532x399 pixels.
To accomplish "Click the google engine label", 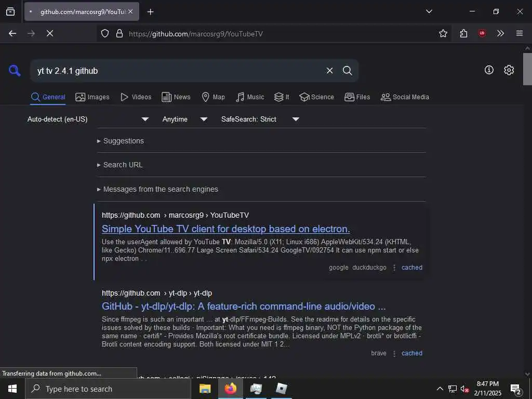I will coord(338,268).
